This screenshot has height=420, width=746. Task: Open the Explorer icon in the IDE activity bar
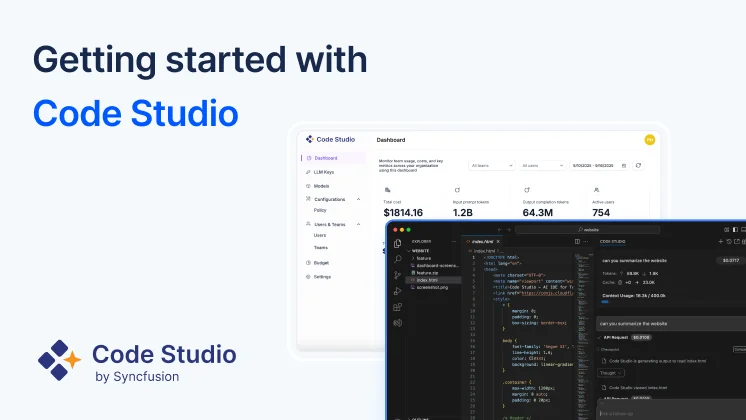tap(398, 244)
